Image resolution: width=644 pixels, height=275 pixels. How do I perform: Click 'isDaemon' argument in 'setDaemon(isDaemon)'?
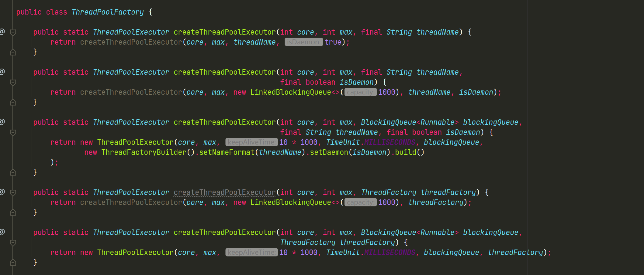369,152
